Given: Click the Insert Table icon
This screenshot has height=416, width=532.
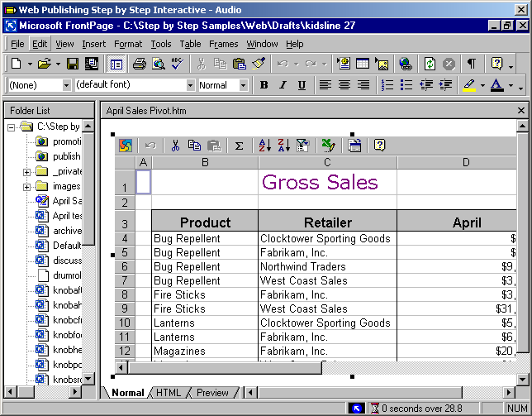Looking at the screenshot, I should point(363,64).
